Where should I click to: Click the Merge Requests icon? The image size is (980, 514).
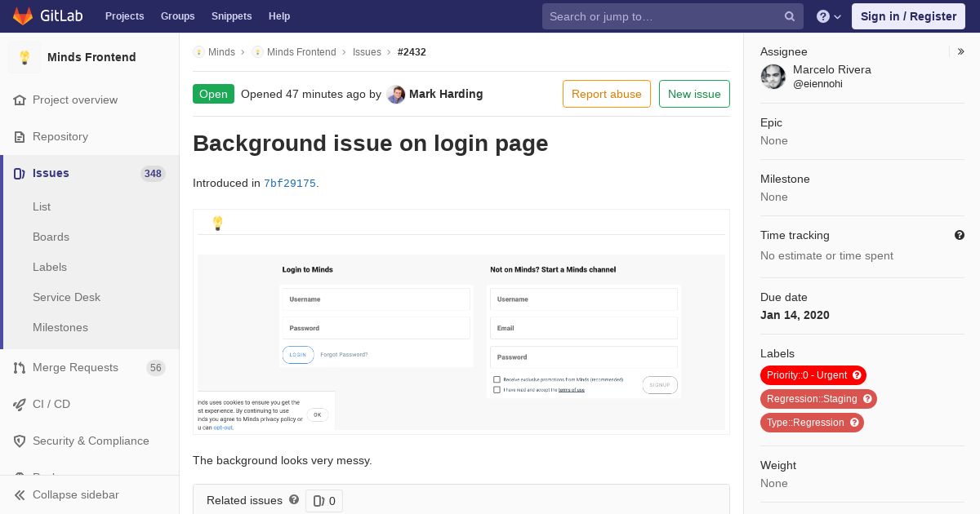[20, 367]
